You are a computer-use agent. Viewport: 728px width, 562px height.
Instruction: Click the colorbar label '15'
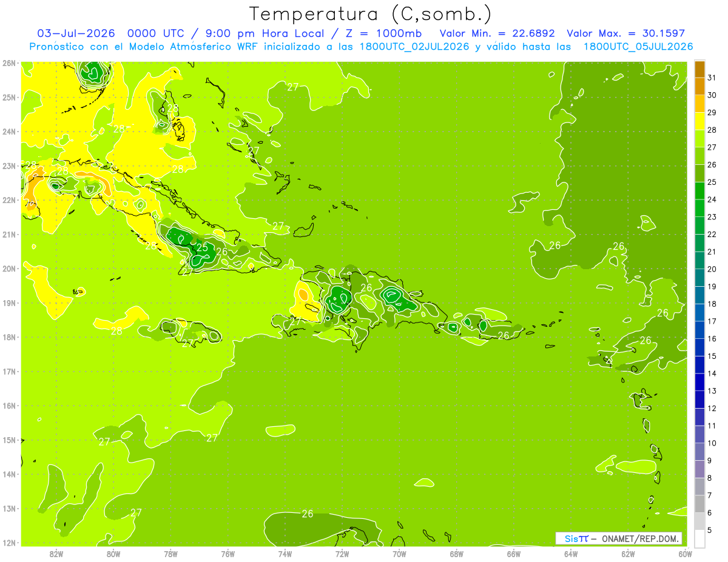[712, 356]
